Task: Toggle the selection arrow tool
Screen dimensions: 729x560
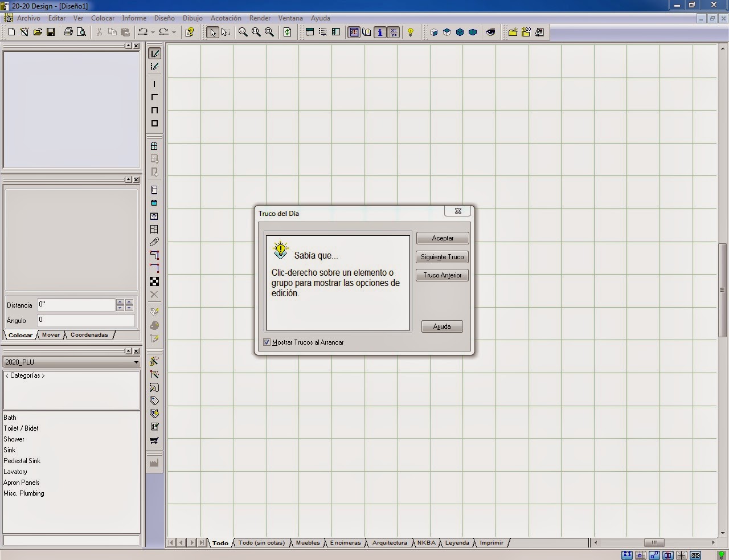Action: point(212,32)
